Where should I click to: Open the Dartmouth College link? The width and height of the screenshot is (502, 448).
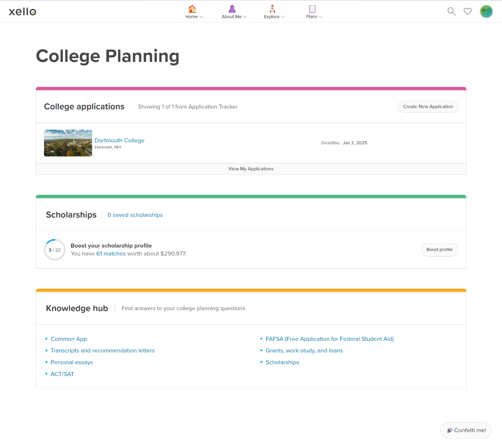[120, 140]
